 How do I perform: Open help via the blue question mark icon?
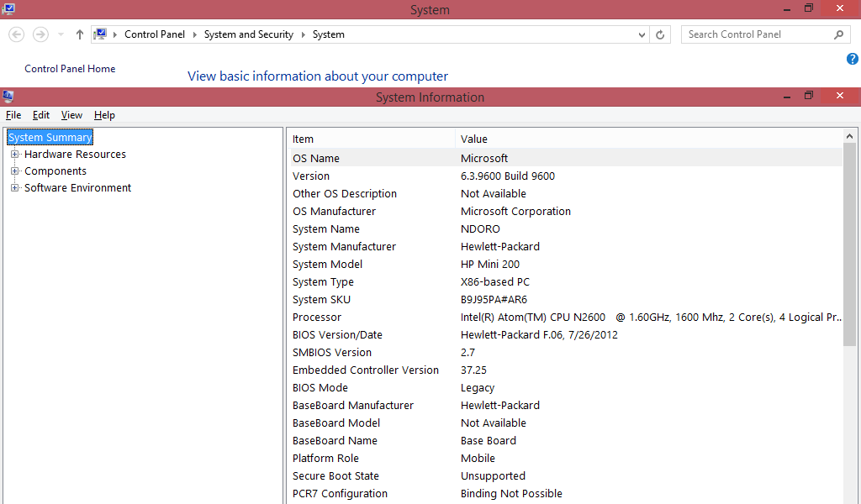[852, 59]
